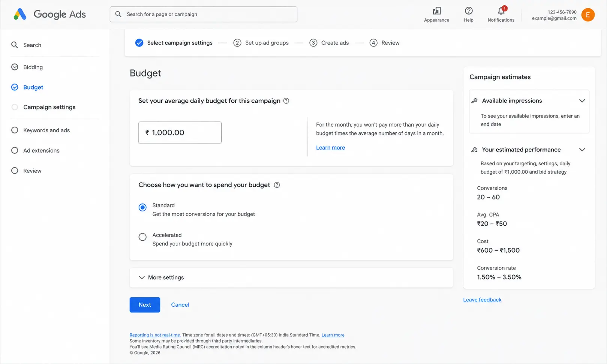607x364 pixels.
Task: Click the Available impressions key icon
Action: (x=474, y=101)
